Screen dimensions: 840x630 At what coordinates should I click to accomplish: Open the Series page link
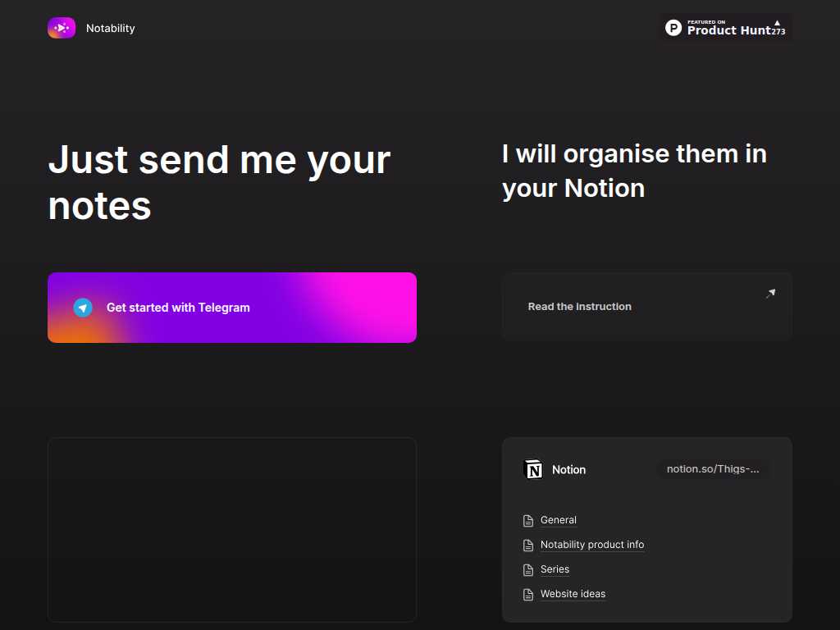[x=555, y=569]
